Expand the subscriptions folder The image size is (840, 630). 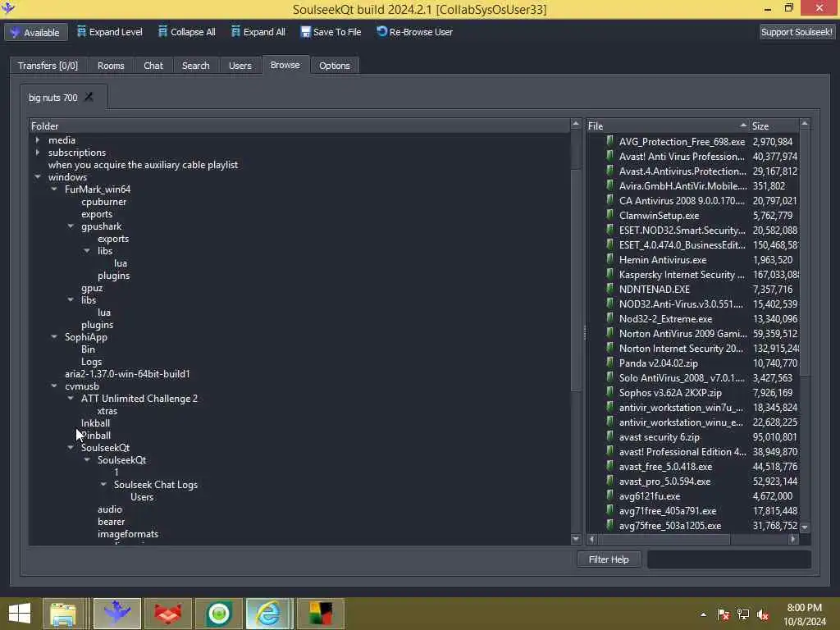38,152
